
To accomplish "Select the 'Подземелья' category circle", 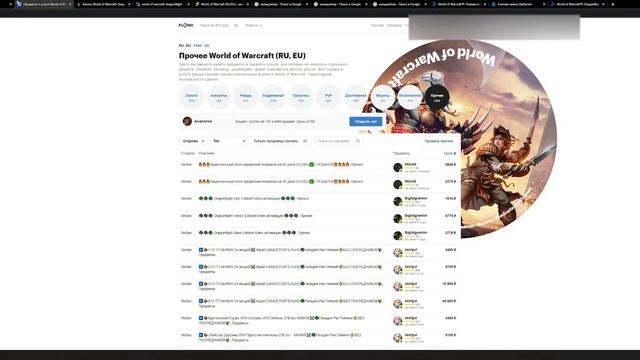I will tap(273, 97).
